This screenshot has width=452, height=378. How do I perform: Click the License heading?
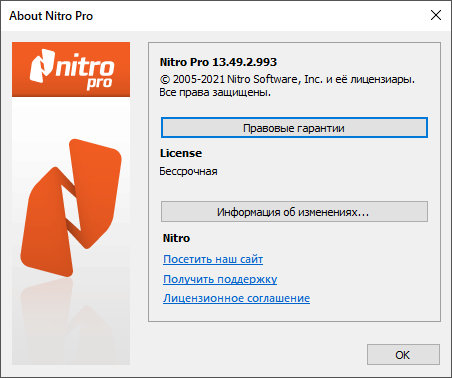point(181,153)
